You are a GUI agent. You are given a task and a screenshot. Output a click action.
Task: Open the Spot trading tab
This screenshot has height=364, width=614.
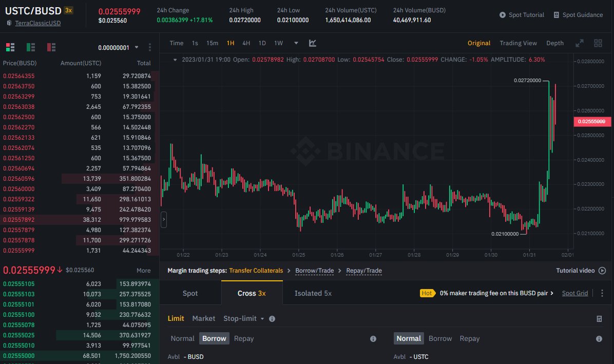pos(190,293)
